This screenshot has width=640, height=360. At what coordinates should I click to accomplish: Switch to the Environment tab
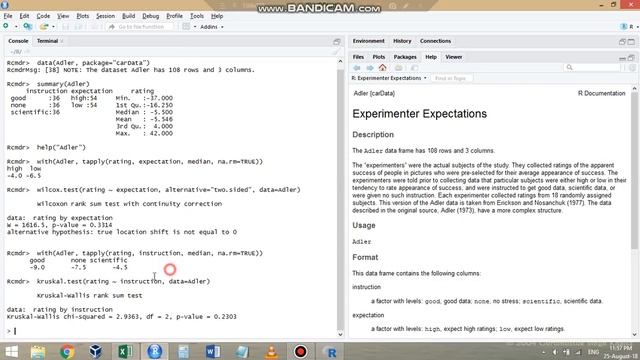[x=369, y=41]
